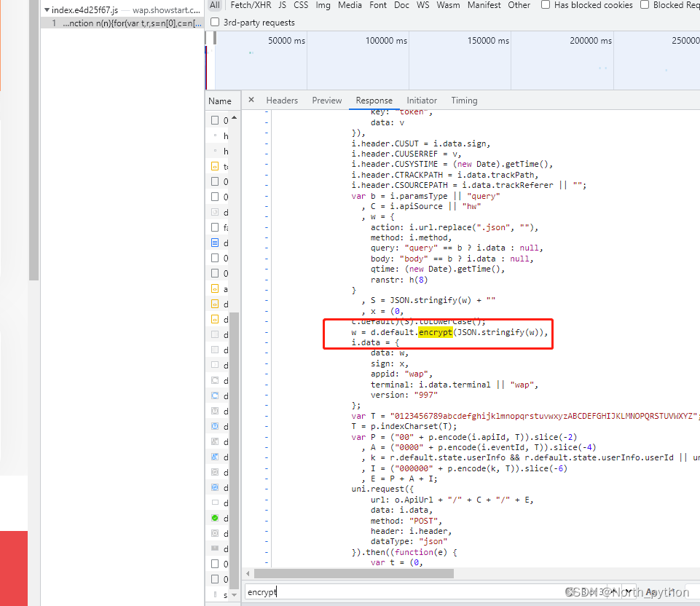The height and width of the screenshot is (606, 700).
Task: Click the highlighted "encrypt" match in the code
Action: point(436,332)
